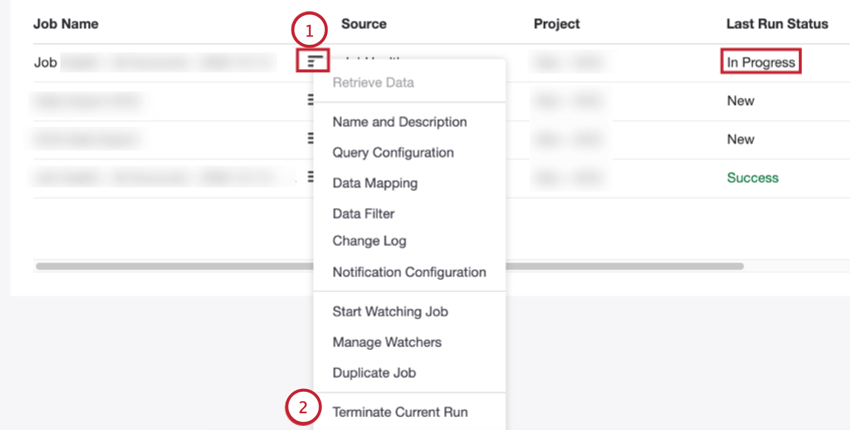Select Name and Description menu item

coord(399,122)
